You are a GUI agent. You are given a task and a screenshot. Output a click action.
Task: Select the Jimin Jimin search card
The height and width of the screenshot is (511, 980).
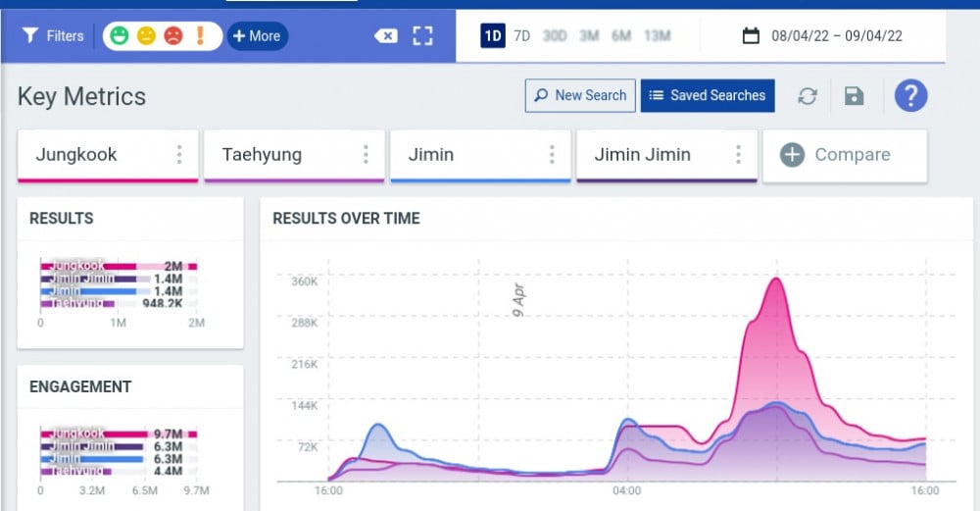pyautogui.click(x=666, y=155)
